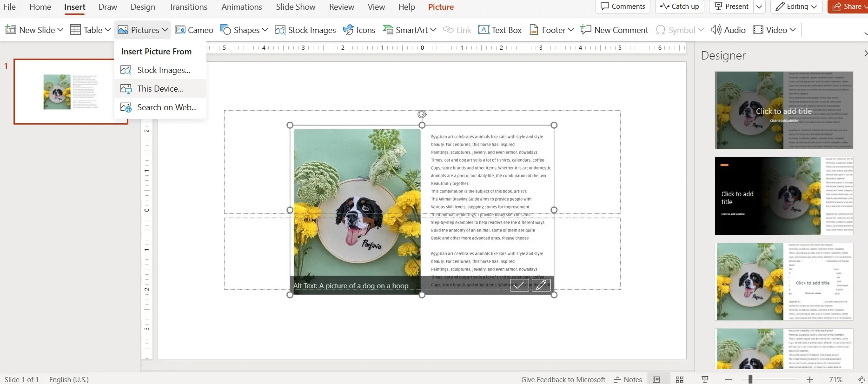Viewport: 868px width, 384px height.
Task: Open the Notes pane
Action: [628, 379]
